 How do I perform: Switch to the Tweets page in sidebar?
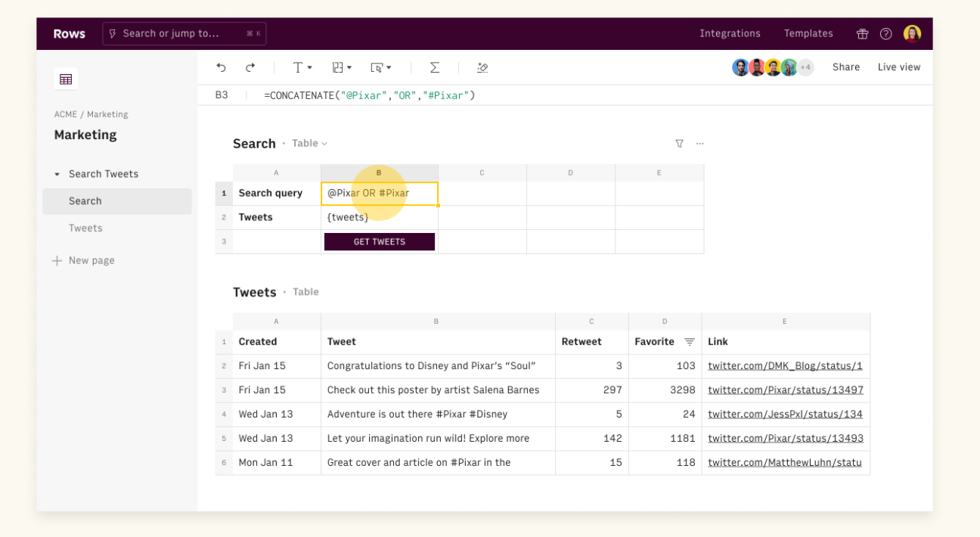click(x=85, y=228)
